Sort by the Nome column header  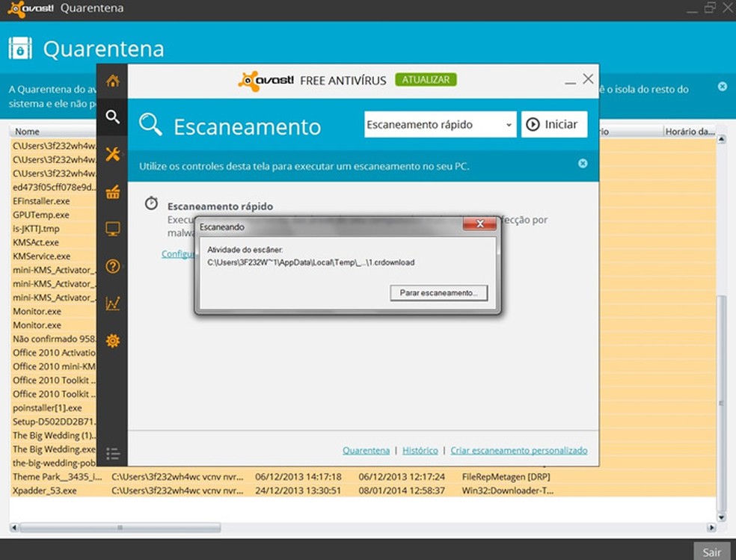[x=53, y=132]
